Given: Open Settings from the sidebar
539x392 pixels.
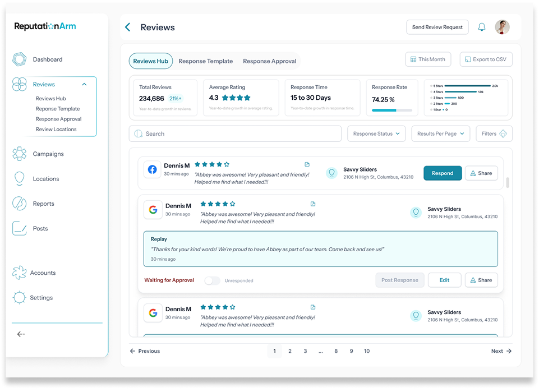Looking at the screenshot, I should pos(20,298).
